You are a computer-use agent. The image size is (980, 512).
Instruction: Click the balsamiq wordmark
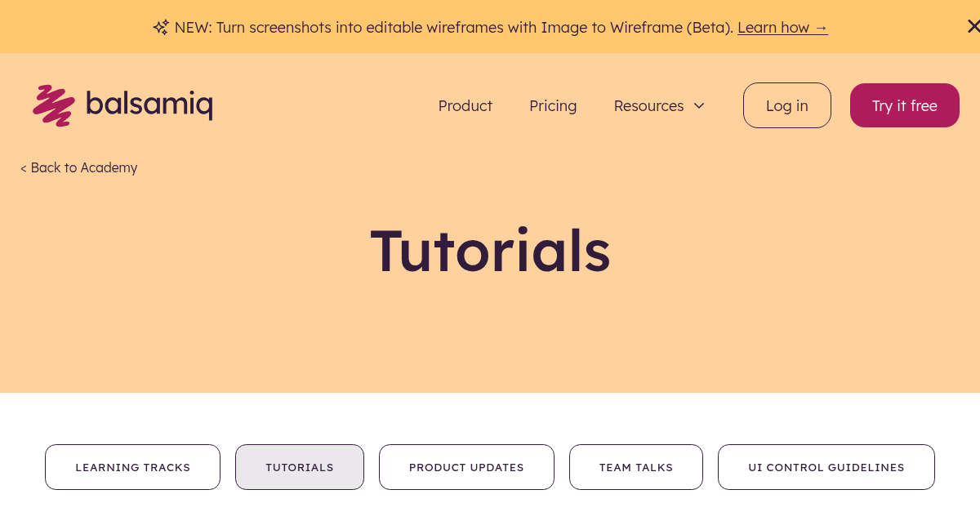[150, 105]
